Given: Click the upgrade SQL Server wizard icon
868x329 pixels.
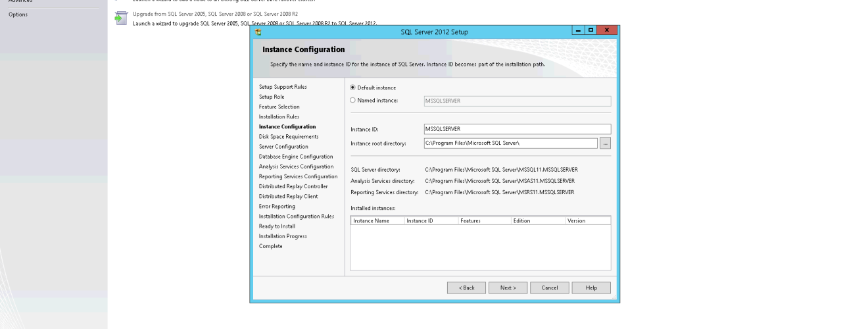Looking at the screenshot, I should [x=120, y=18].
